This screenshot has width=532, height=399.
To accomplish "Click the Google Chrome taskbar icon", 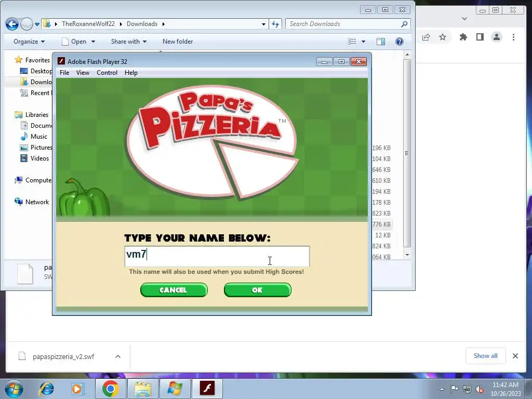I will (110, 389).
